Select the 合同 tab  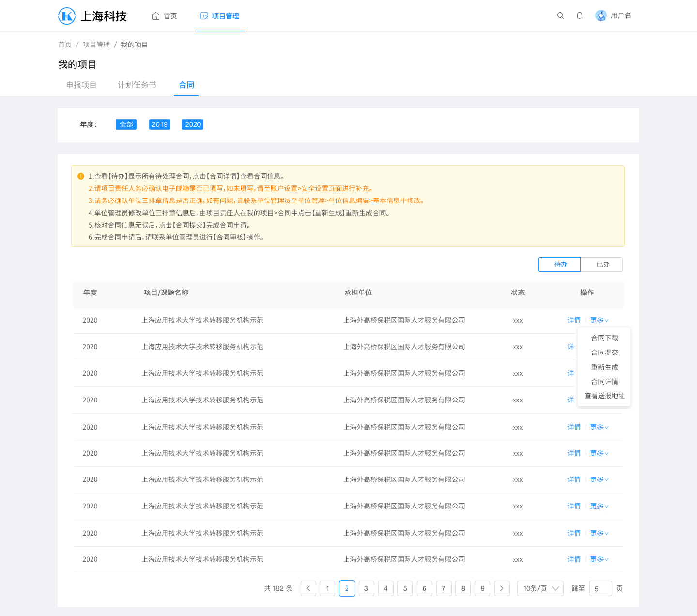click(186, 85)
